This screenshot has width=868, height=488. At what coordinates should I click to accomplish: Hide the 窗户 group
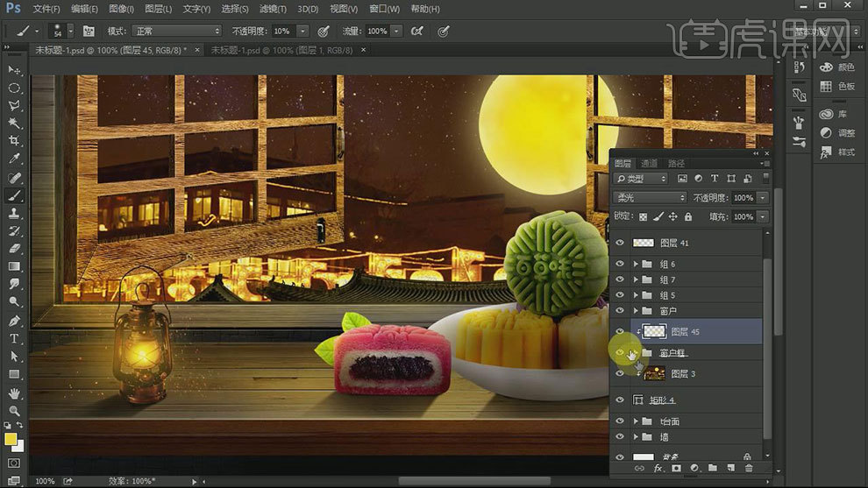point(620,310)
